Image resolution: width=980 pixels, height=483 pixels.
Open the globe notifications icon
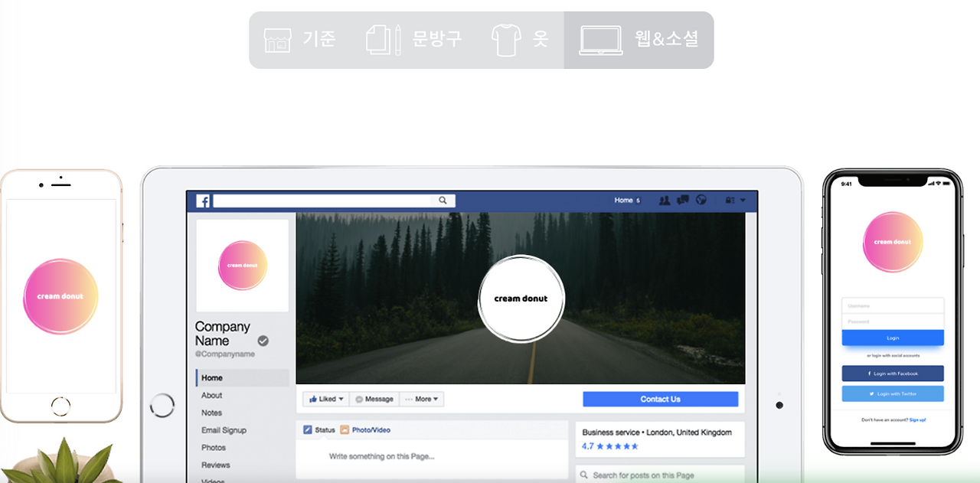tap(701, 201)
